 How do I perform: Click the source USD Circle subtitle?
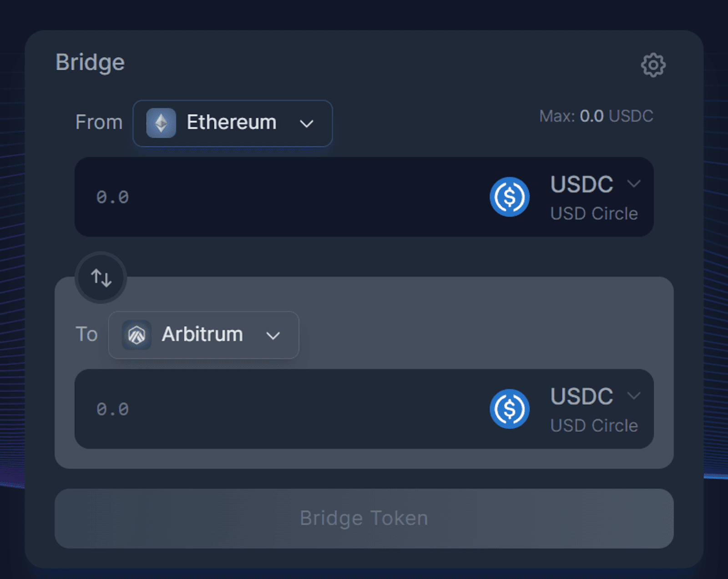594,214
